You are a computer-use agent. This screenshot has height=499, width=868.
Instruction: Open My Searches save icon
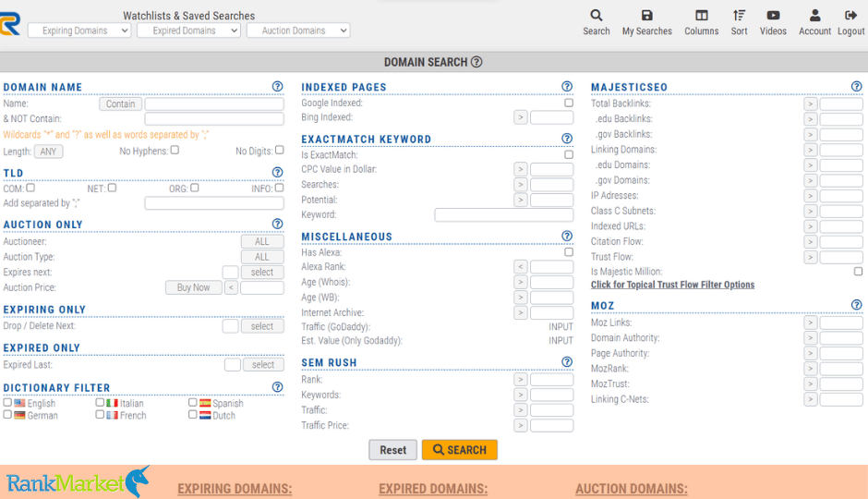click(x=646, y=16)
